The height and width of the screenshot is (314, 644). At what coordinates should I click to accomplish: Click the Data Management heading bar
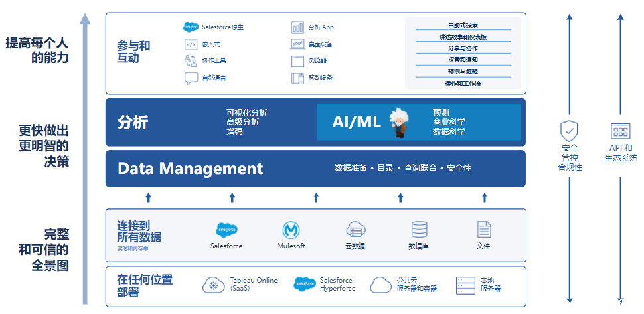point(191,169)
